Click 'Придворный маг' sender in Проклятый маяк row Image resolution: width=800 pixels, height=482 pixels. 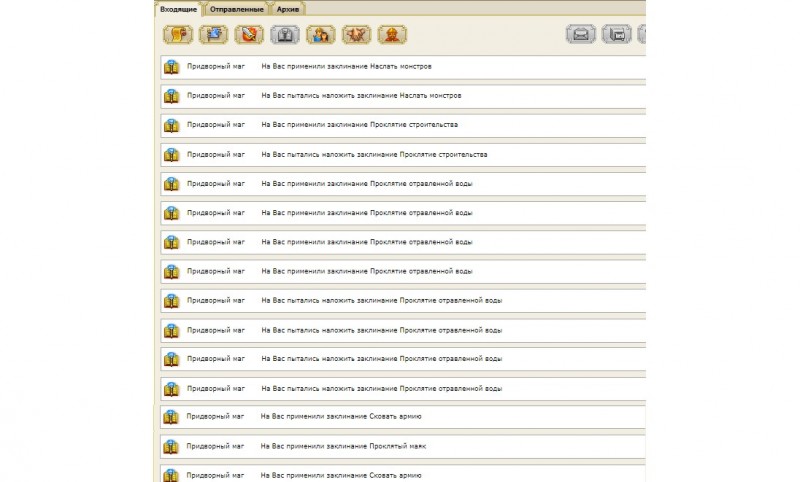pos(215,445)
